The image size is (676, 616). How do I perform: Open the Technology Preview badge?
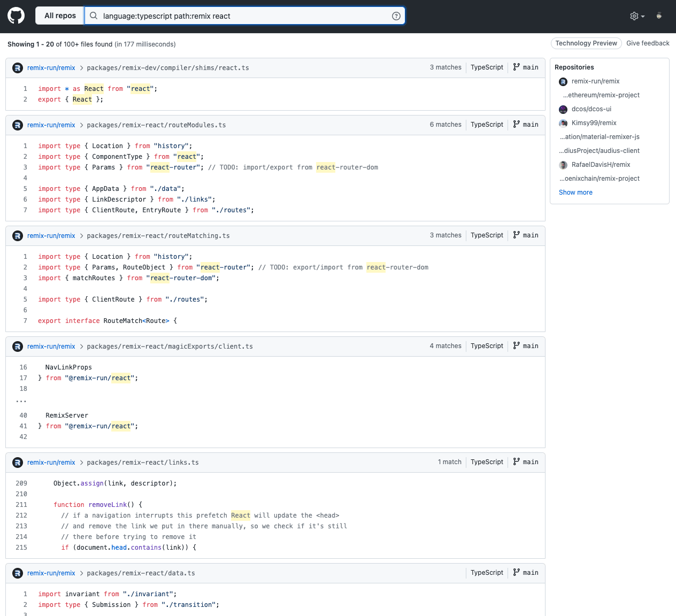(586, 43)
